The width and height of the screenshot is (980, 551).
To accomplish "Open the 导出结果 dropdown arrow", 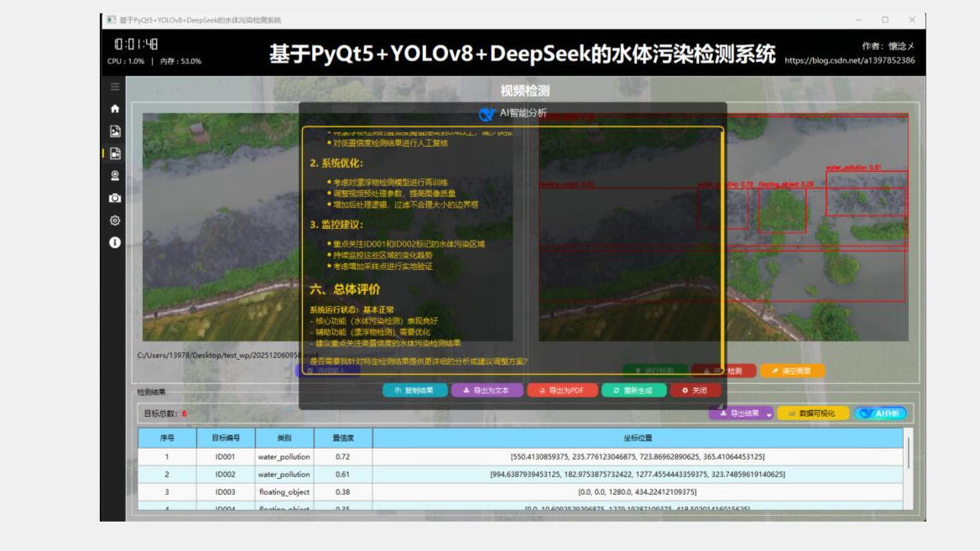I will [769, 414].
